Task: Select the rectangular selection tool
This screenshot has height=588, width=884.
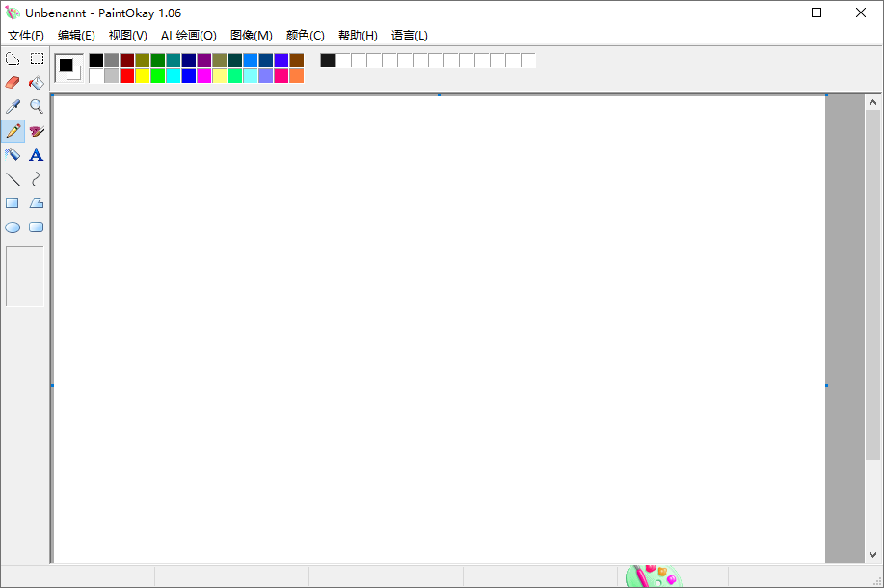Action: pyautogui.click(x=37, y=58)
